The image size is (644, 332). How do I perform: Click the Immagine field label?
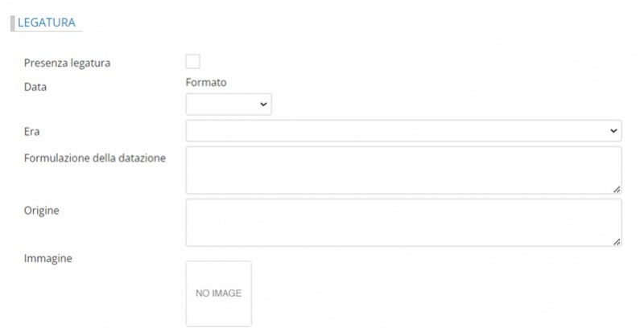click(x=48, y=258)
